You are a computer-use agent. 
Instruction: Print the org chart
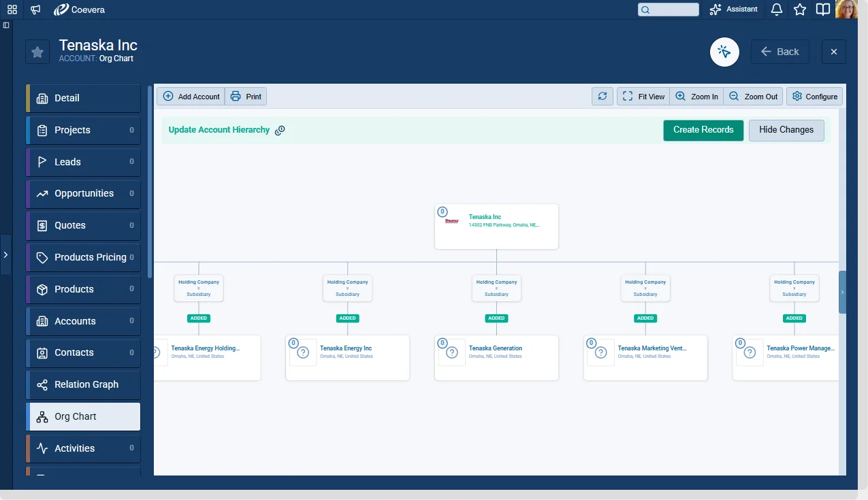point(246,97)
